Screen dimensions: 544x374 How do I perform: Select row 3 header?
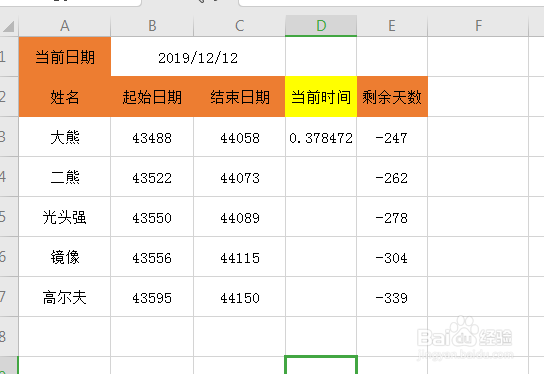point(9,137)
